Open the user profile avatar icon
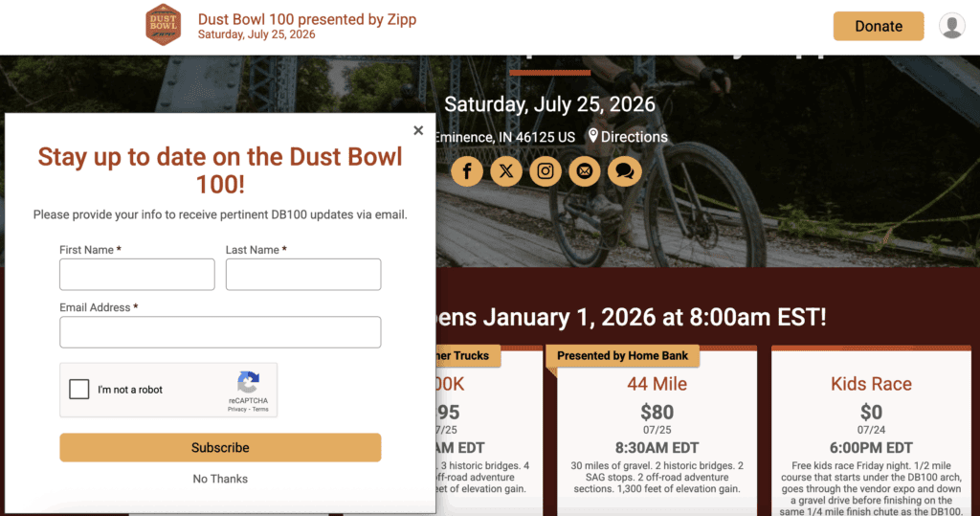980x516 pixels. [951, 26]
